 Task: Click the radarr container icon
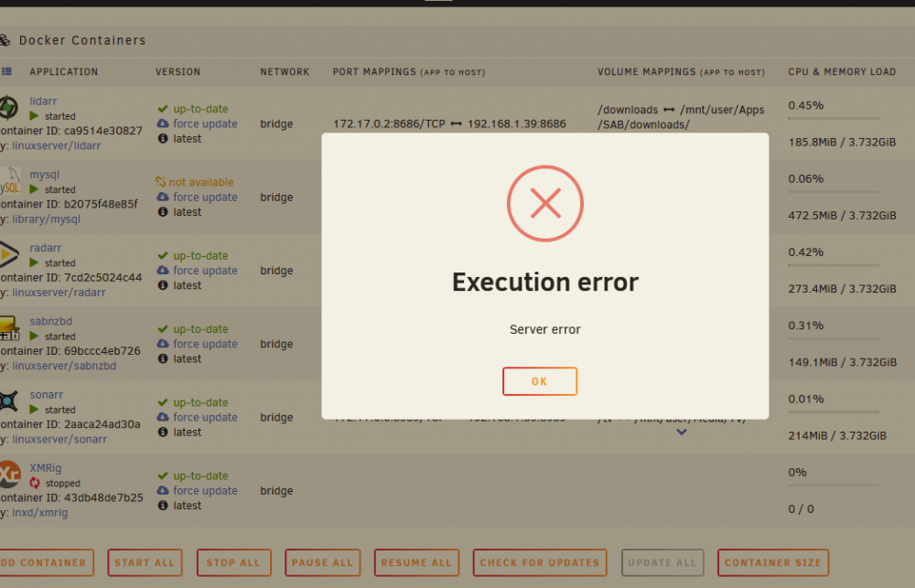pyautogui.click(x=9, y=254)
